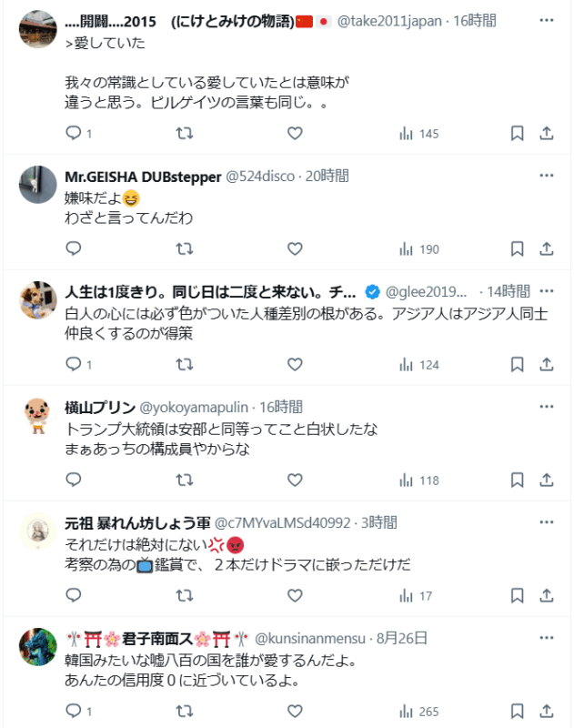Open 横山プリン display name link
This screenshot has width=574, height=728.
(100, 407)
